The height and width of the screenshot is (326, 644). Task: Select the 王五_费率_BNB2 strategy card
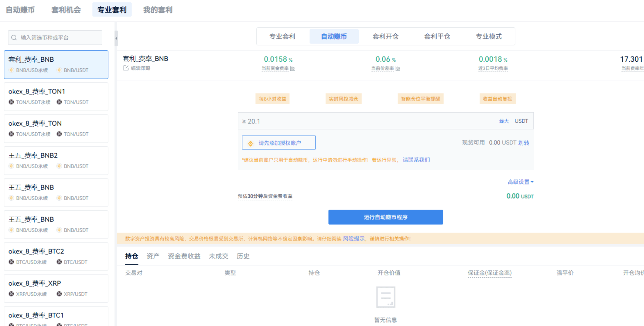(56, 160)
